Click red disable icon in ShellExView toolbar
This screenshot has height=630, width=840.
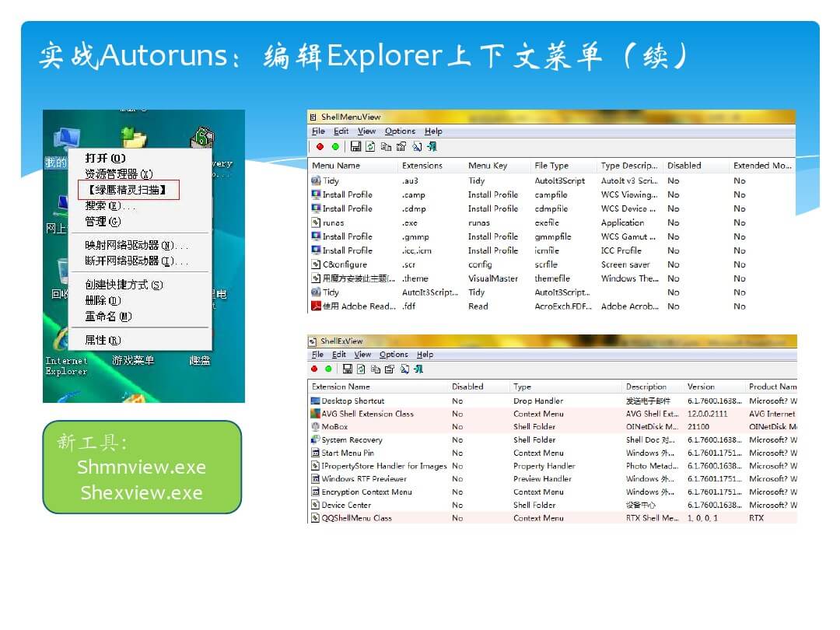click(x=315, y=369)
